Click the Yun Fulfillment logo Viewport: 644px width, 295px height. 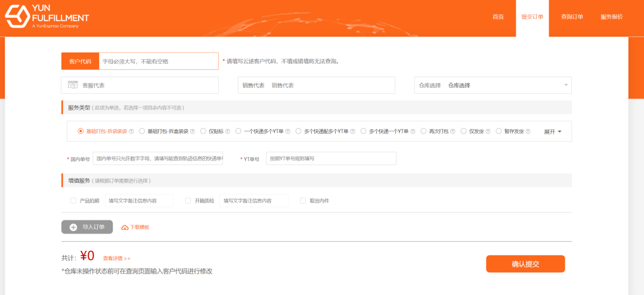[47, 17]
